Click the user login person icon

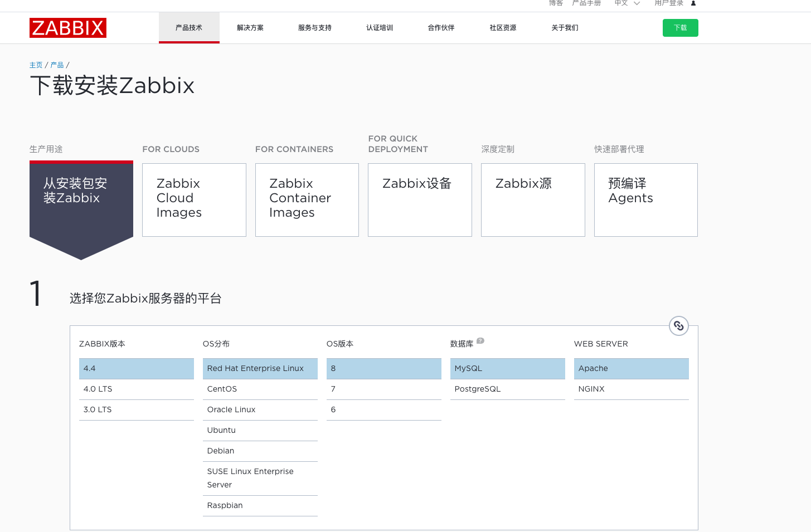(x=693, y=3)
